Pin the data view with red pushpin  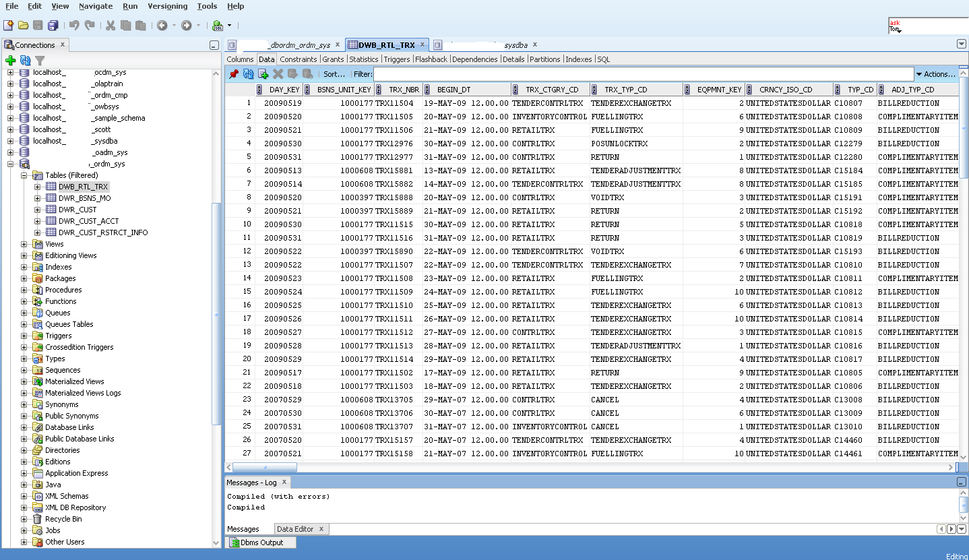point(233,74)
